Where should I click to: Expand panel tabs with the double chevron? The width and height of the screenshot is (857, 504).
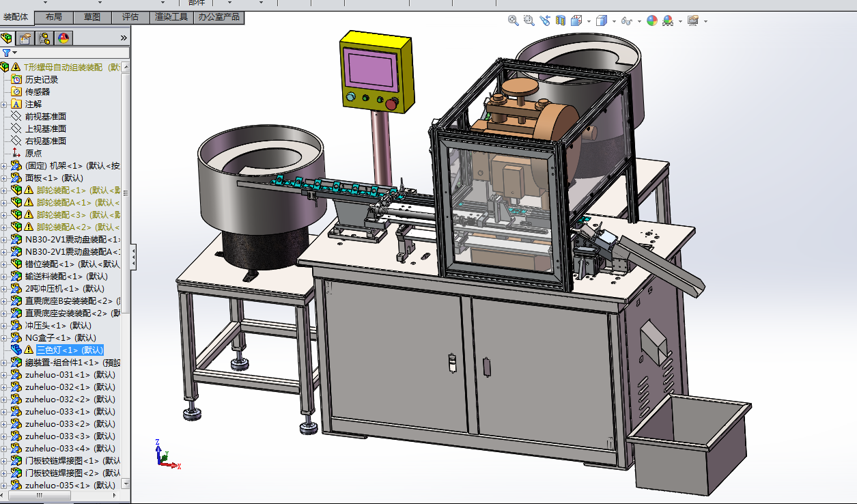[124, 38]
